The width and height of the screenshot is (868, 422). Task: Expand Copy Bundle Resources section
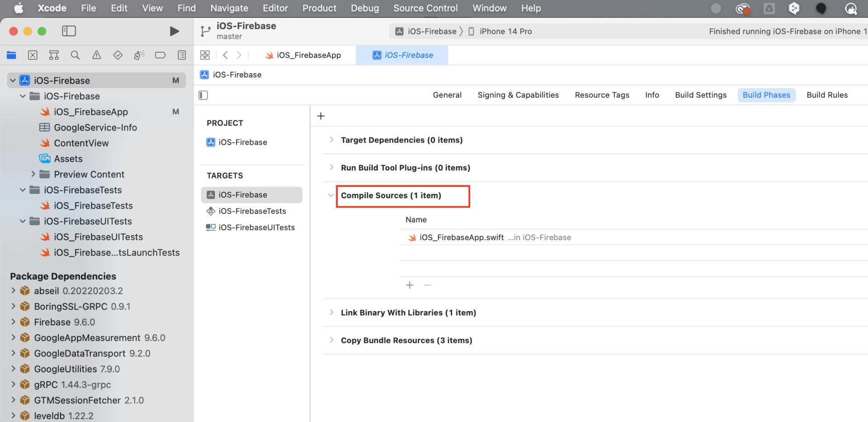coord(331,340)
